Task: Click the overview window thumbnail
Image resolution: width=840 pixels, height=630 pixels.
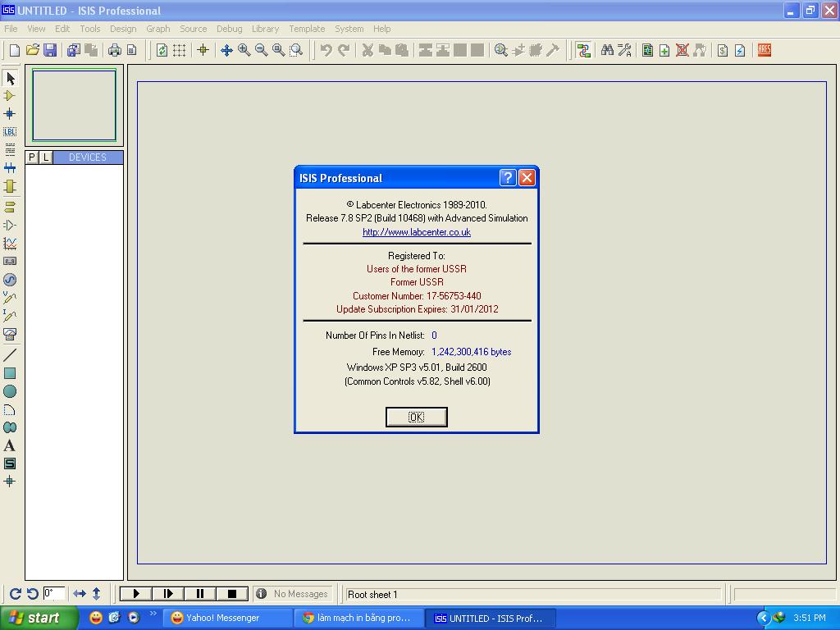Action: point(74,105)
